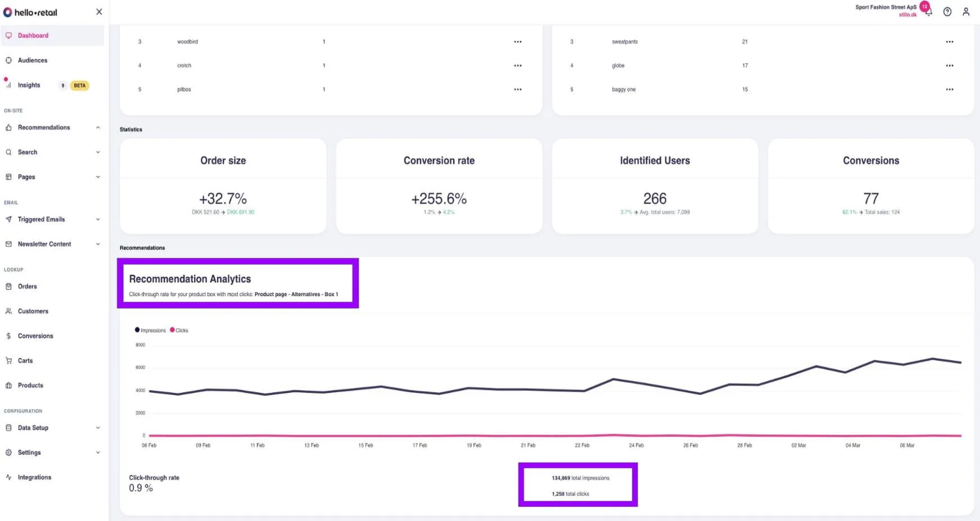Open the notifications bell icon
The width and height of the screenshot is (980, 521).
coord(928,12)
